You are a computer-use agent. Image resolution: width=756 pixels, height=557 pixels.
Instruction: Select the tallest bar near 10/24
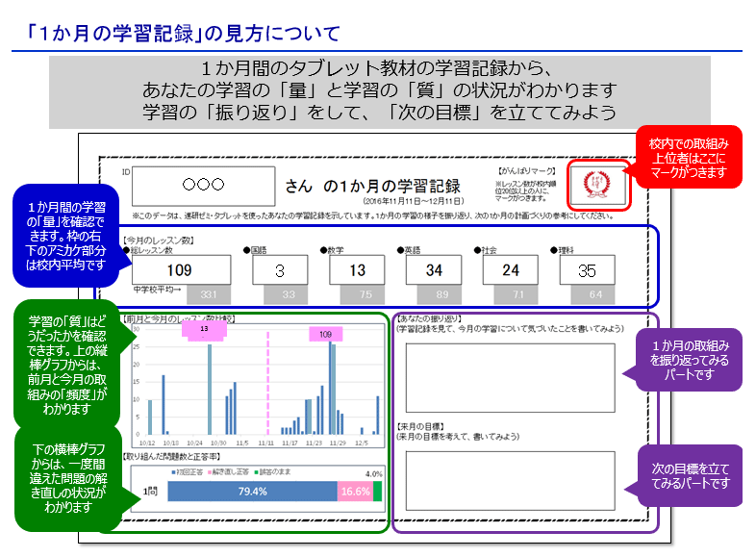coord(210,389)
